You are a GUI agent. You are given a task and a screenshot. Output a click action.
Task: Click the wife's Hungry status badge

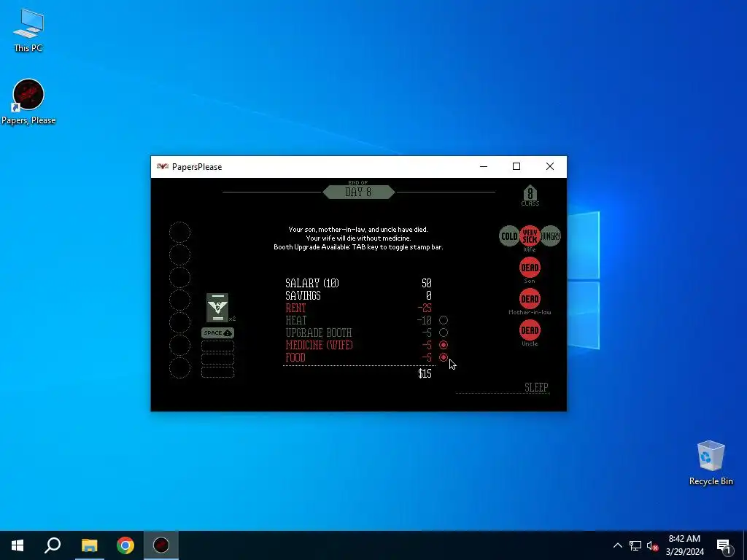coord(550,236)
